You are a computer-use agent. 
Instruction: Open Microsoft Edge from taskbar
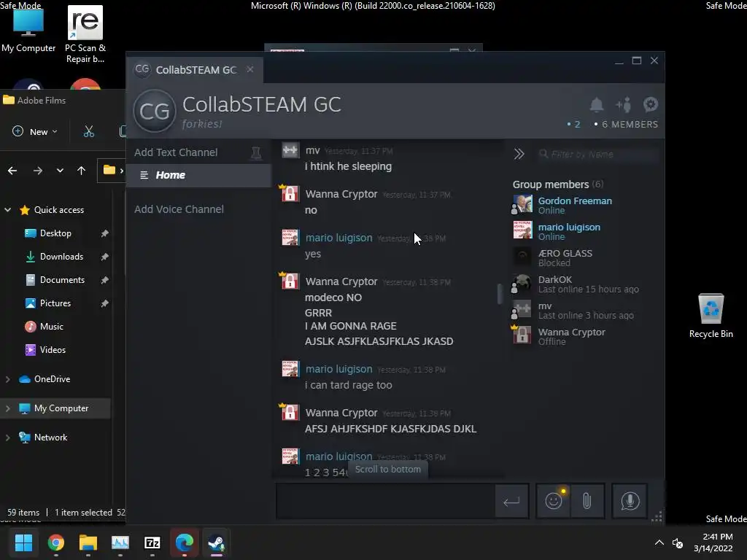click(x=185, y=542)
